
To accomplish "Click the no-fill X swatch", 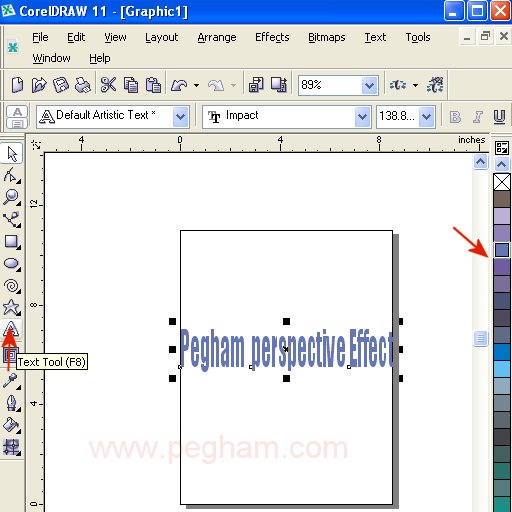I will 502,182.
